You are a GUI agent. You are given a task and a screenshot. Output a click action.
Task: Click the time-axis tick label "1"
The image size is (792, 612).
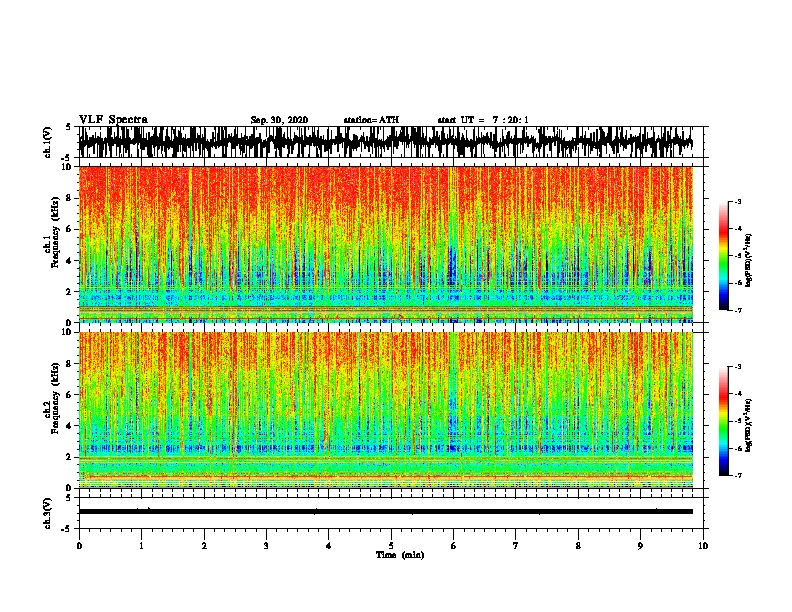point(141,546)
